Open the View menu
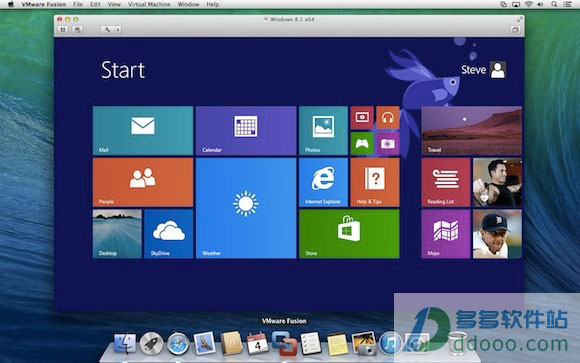The width and height of the screenshot is (580, 363). (114, 4)
